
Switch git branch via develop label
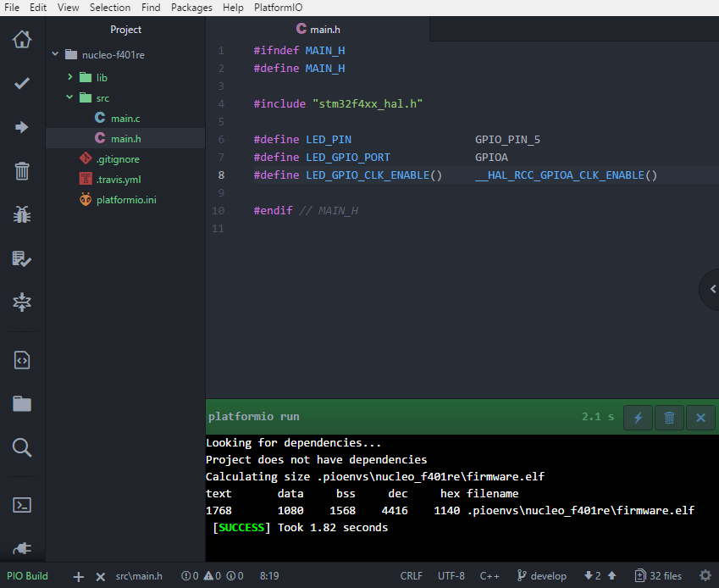click(x=541, y=575)
